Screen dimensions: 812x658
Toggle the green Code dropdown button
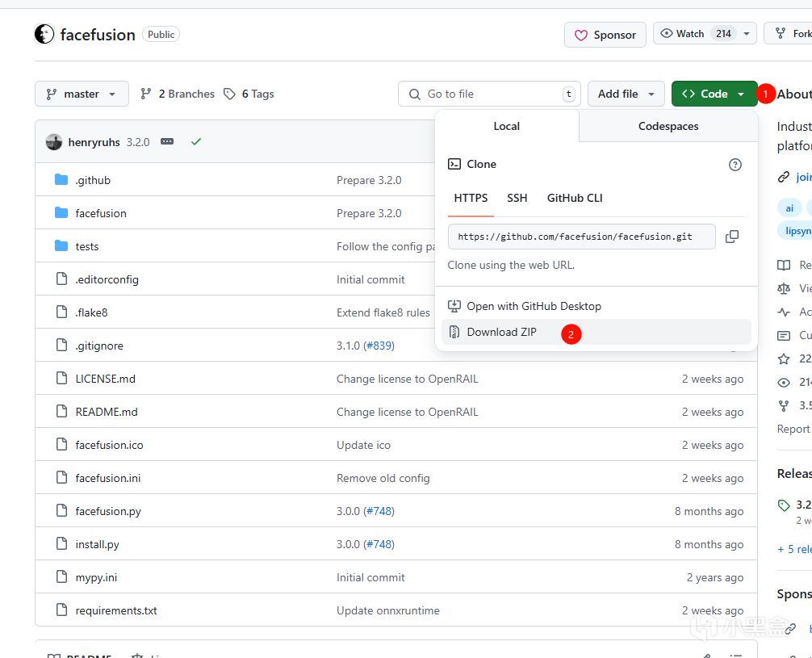[714, 94]
